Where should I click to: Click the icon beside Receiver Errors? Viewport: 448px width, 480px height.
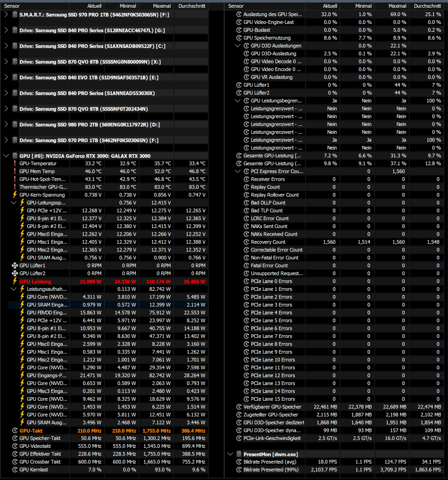(x=246, y=179)
